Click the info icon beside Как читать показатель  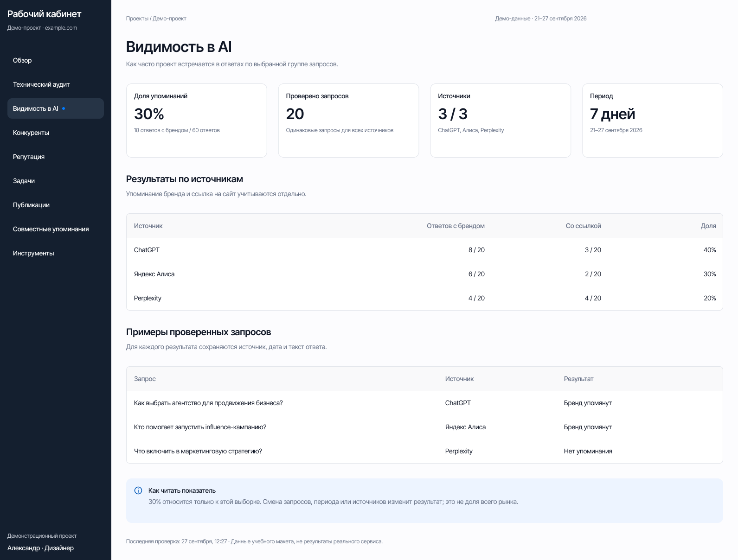(x=138, y=490)
